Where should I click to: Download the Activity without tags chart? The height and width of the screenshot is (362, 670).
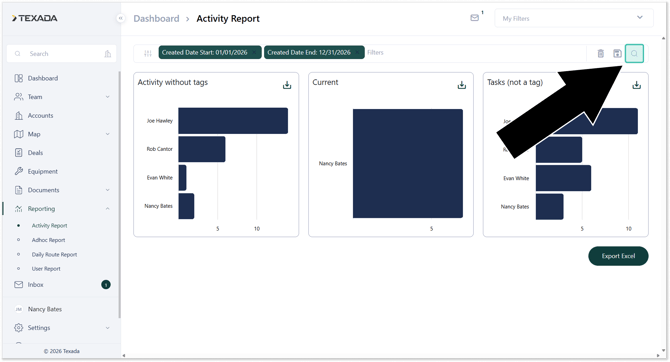tap(287, 85)
